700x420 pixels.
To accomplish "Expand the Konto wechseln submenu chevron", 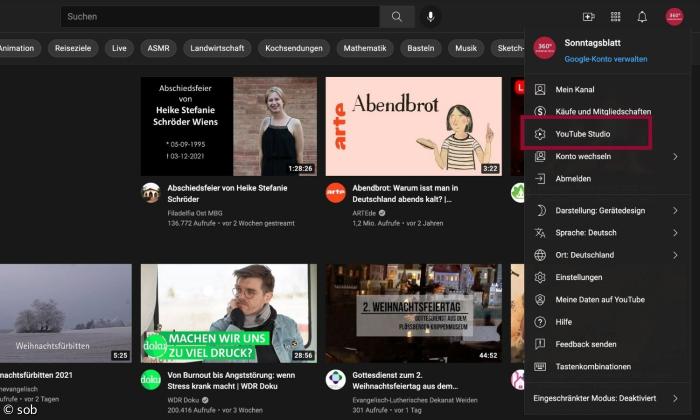I will (675, 156).
